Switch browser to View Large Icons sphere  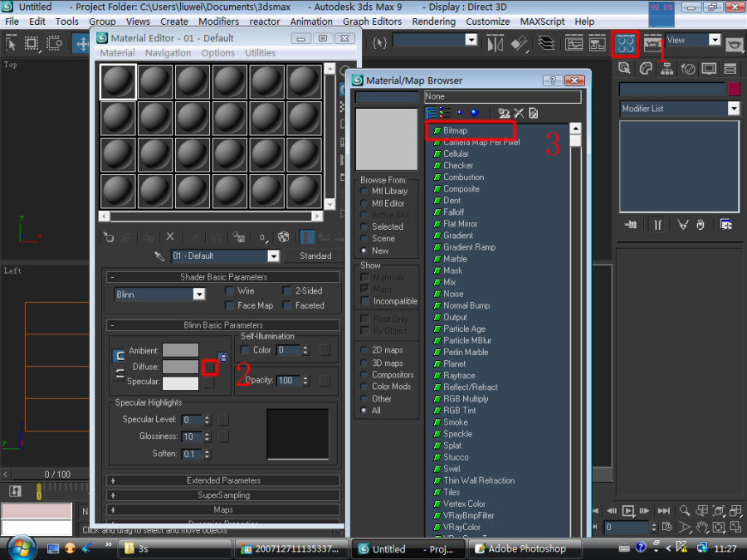(x=474, y=113)
